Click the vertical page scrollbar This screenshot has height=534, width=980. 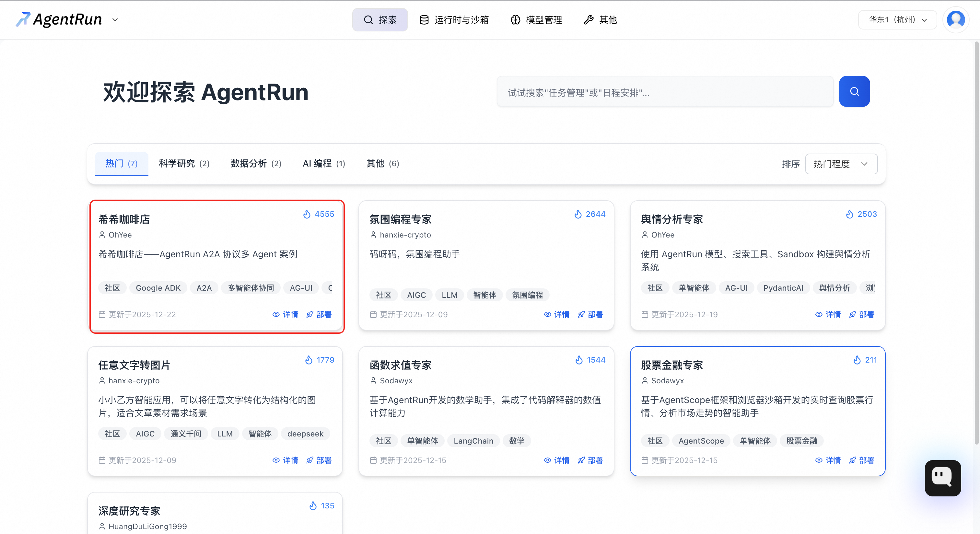[976, 243]
